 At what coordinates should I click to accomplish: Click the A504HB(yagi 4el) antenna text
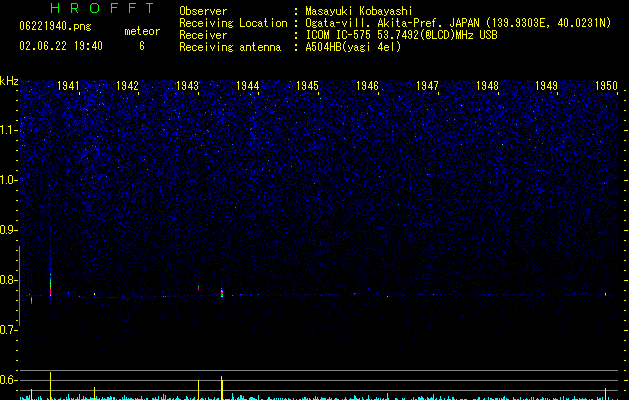353,47
